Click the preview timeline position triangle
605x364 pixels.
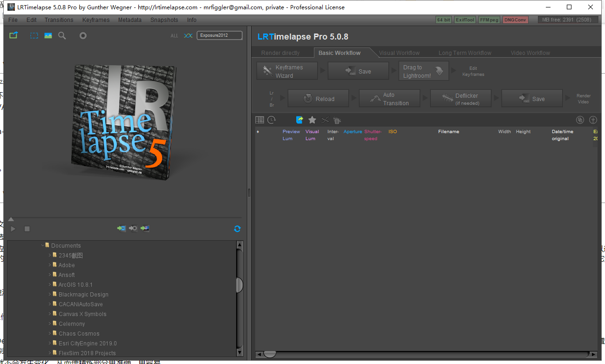click(11, 219)
